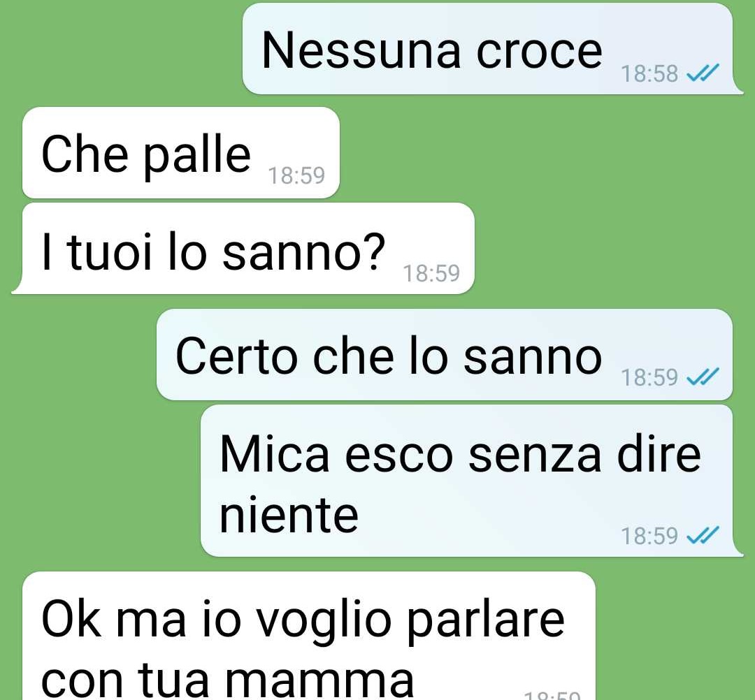Tap the 18:59 timestamp under 'niente'
Image resolution: width=755 pixels, height=700 pixels.
coord(649,536)
